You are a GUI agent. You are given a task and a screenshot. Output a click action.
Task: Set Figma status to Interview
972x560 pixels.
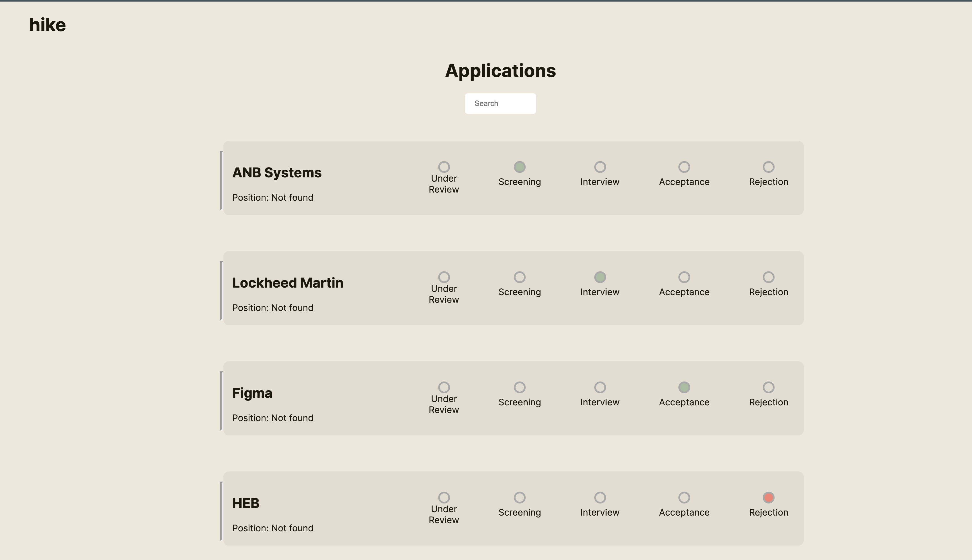point(600,387)
